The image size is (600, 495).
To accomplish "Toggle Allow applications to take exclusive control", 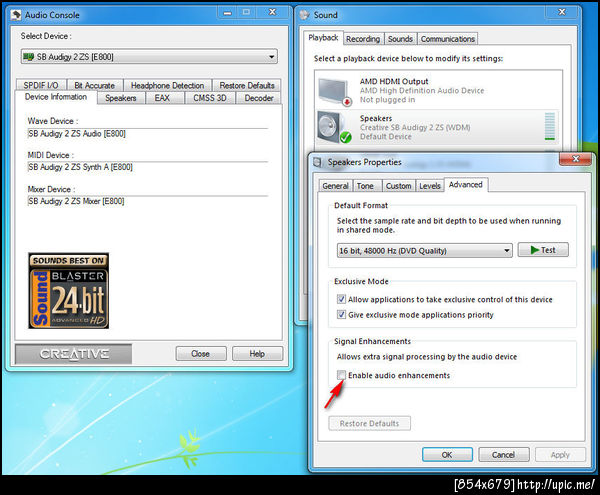I will (341, 299).
